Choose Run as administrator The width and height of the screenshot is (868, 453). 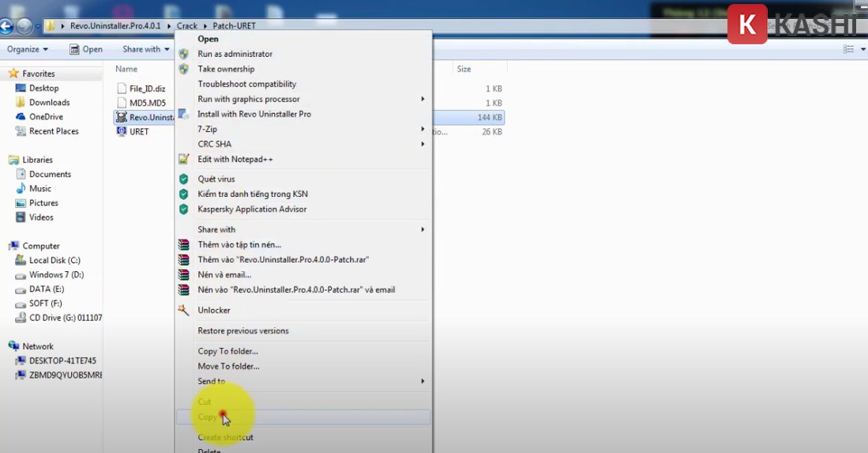235,54
